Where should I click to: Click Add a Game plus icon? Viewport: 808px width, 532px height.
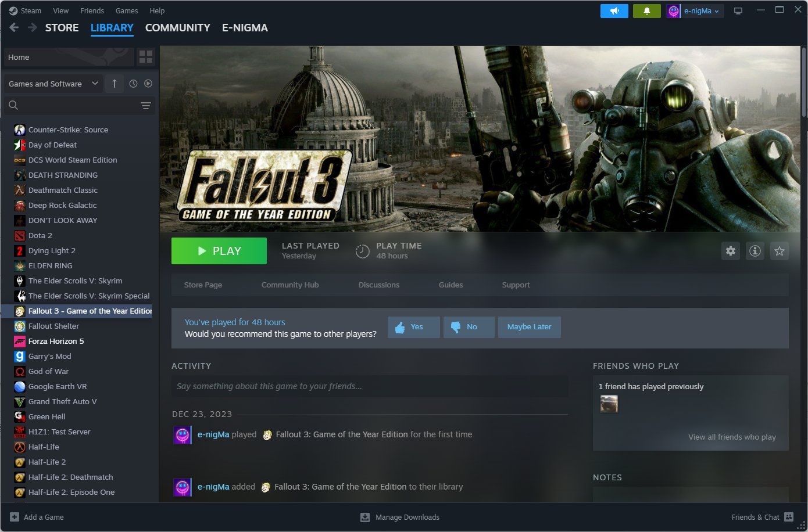coord(15,517)
